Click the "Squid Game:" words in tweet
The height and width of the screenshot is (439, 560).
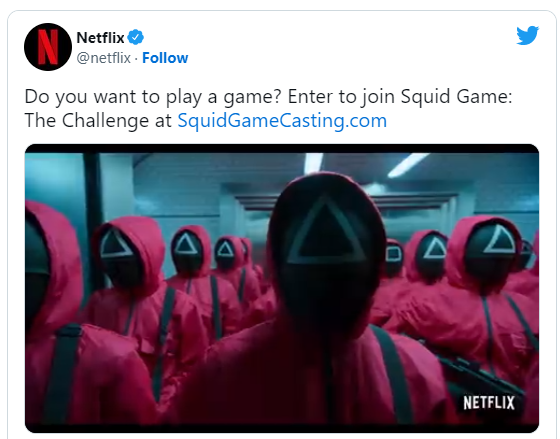coord(456,96)
